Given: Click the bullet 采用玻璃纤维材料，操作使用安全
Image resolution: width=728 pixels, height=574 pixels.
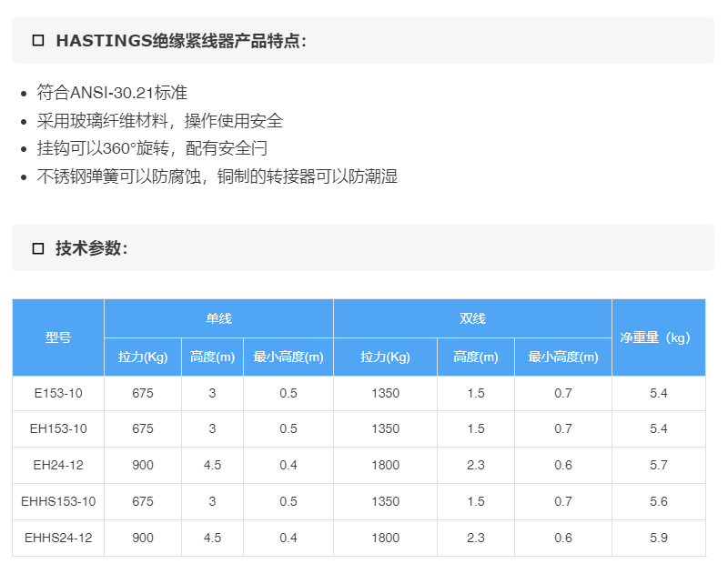Looking at the screenshot, I should tap(160, 121).
